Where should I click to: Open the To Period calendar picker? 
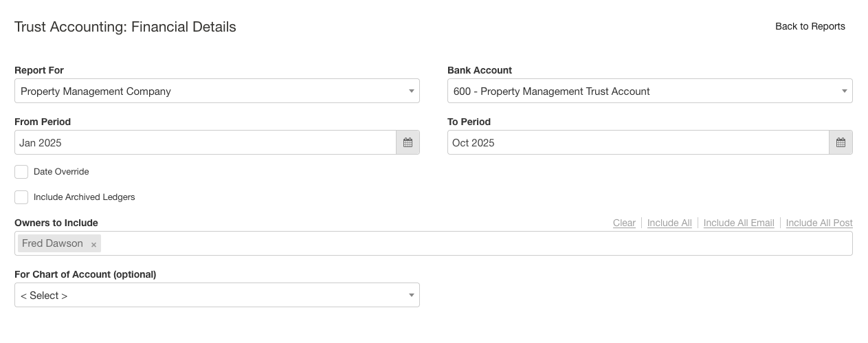pyautogui.click(x=841, y=142)
